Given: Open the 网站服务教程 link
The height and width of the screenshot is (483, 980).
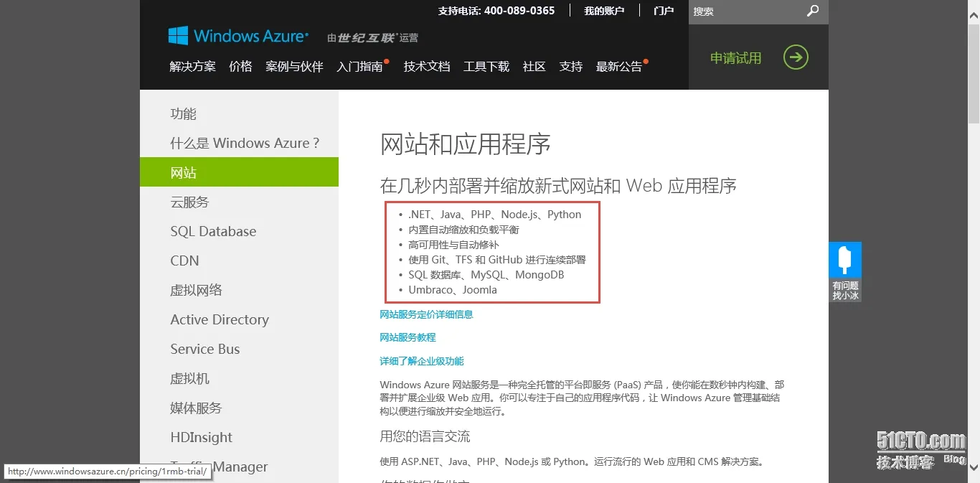Looking at the screenshot, I should coord(407,337).
